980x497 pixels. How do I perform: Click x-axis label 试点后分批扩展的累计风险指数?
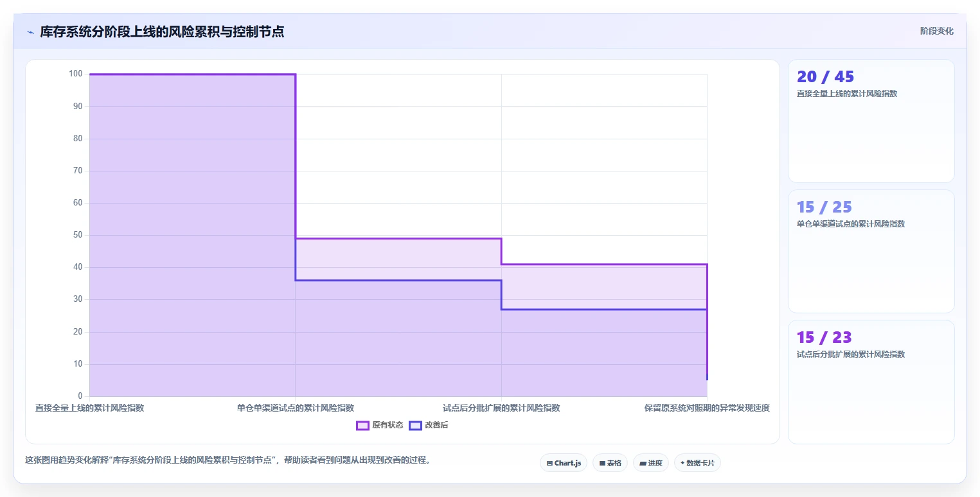[501, 408]
